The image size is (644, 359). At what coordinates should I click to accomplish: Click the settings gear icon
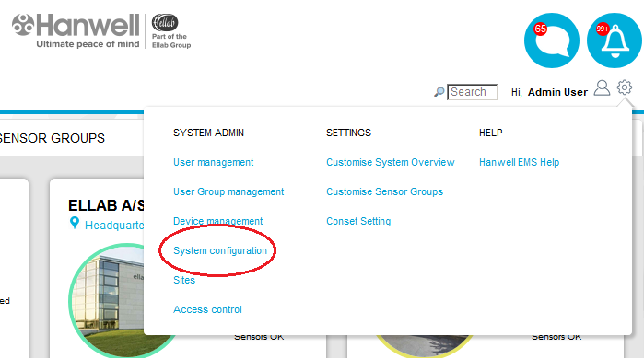[x=625, y=87]
